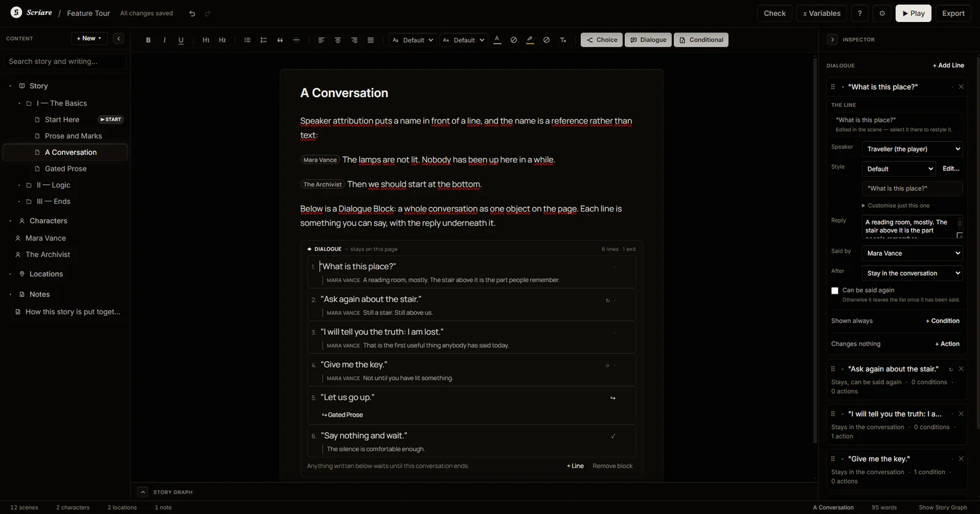The height and width of the screenshot is (514, 980).
Task: Set Heading 2 style
Action: point(222,40)
